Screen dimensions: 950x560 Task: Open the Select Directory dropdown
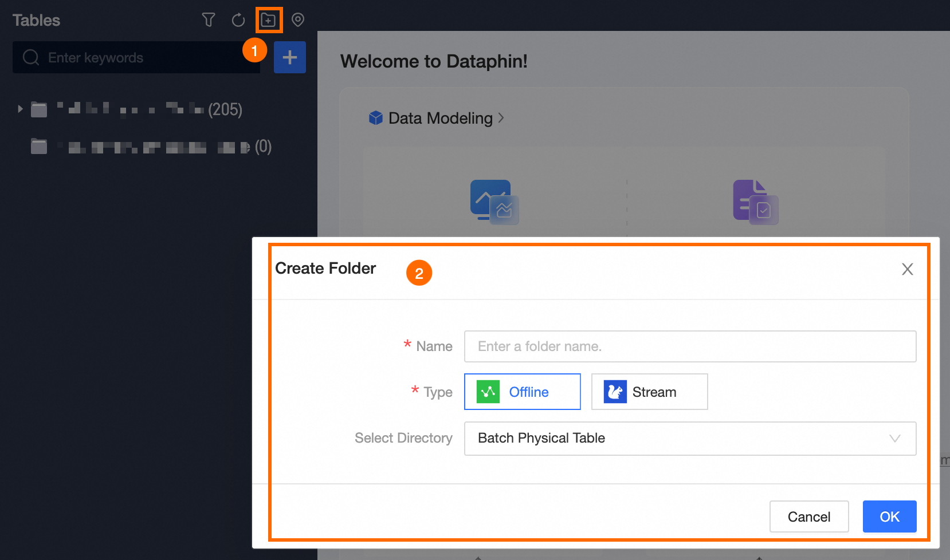690,439
